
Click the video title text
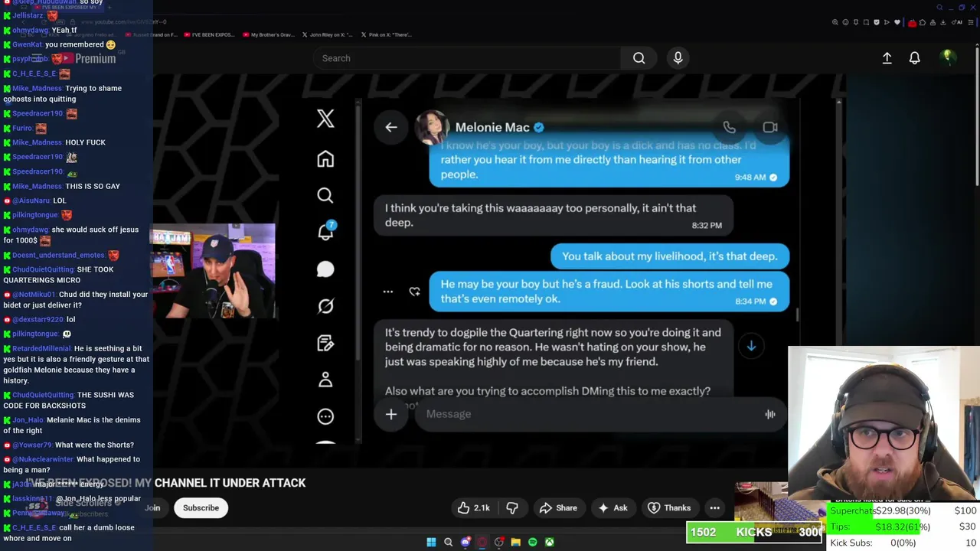point(166,483)
